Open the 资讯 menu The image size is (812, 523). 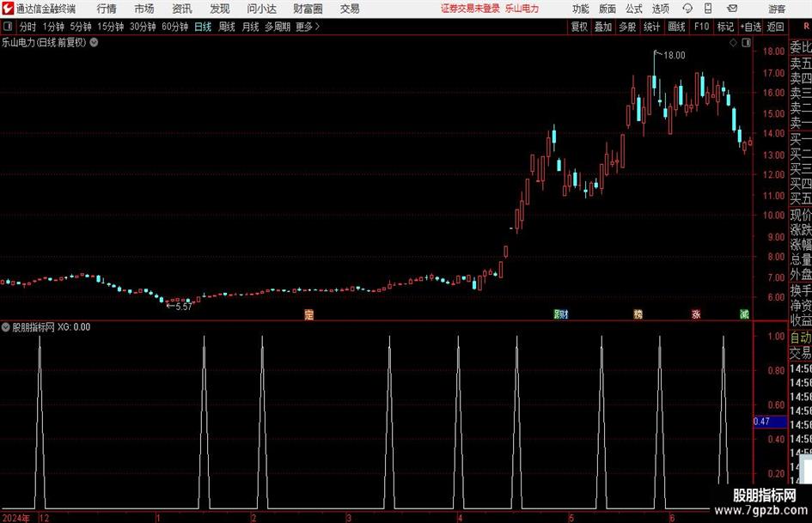pyautogui.click(x=182, y=9)
